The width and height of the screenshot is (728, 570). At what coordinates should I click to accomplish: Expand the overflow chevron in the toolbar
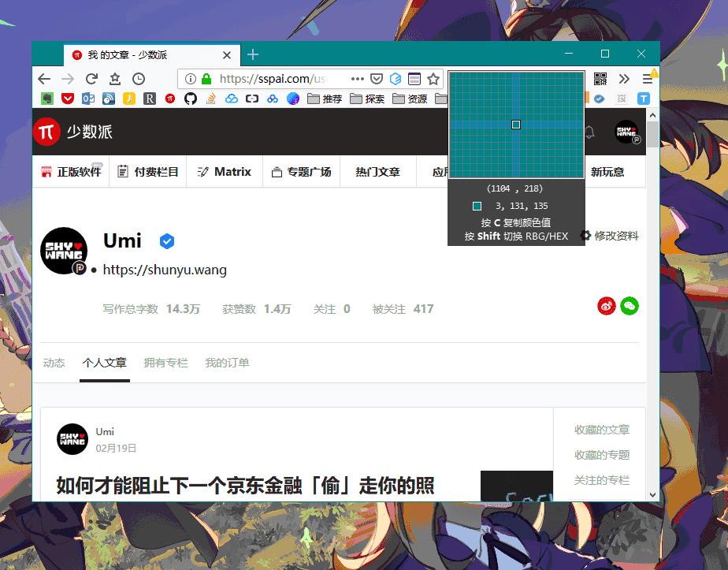point(623,79)
